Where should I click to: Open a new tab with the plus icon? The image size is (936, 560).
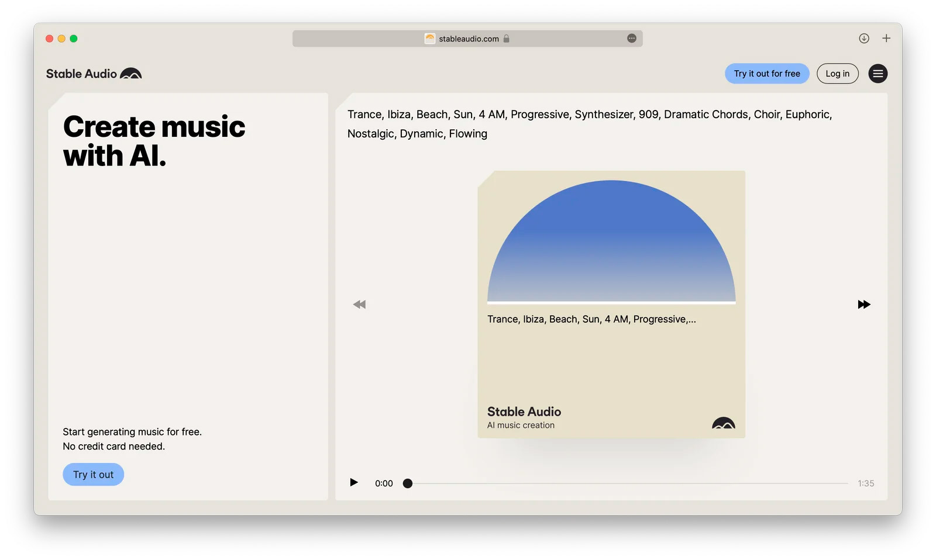pyautogui.click(x=886, y=39)
